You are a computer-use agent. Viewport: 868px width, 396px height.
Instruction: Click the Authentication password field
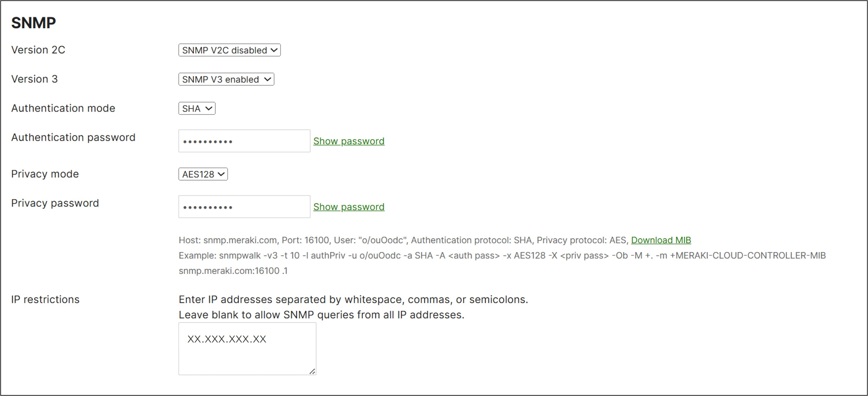[x=244, y=141]
